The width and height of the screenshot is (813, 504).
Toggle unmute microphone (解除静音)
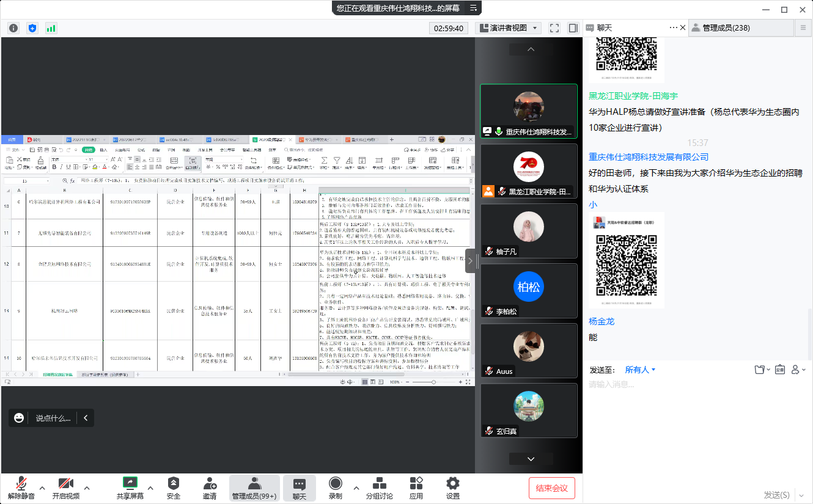pos(21,488)
